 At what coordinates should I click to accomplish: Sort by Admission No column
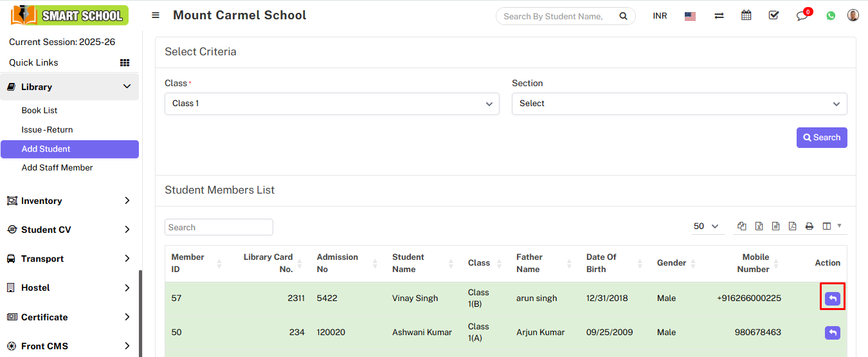tap(375, 264)
